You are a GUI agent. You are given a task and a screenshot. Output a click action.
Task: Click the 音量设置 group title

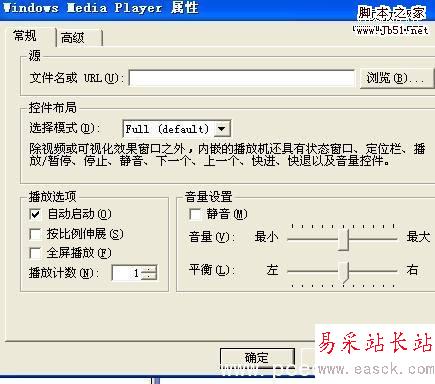tap(209, 197)
